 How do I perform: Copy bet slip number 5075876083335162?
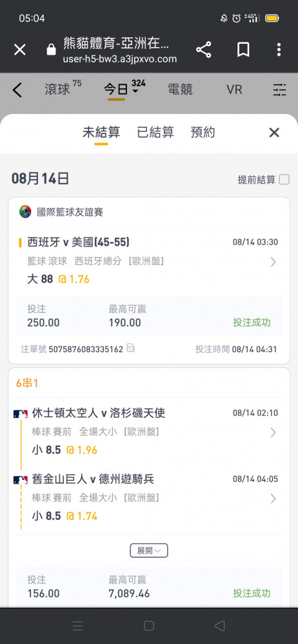point(131,348)
